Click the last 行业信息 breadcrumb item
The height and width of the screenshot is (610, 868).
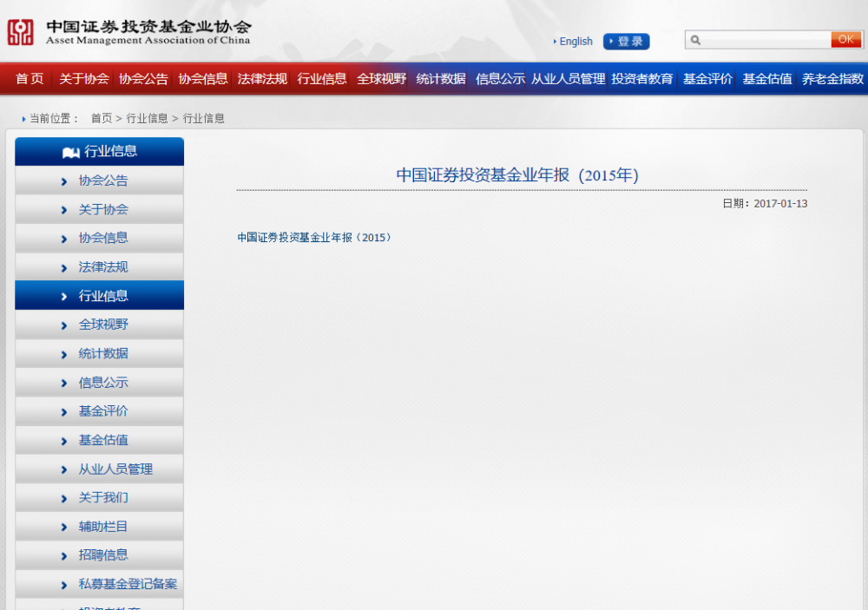click(204, 119)
